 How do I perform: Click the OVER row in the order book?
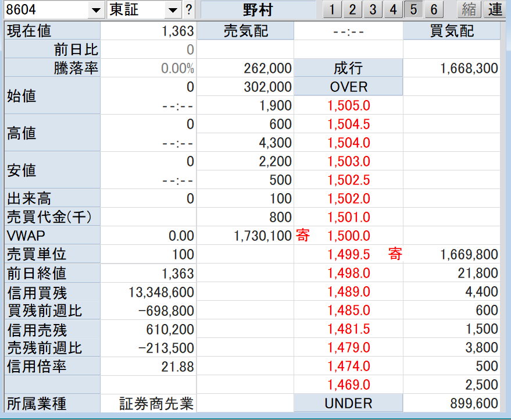tap(348, 87)
